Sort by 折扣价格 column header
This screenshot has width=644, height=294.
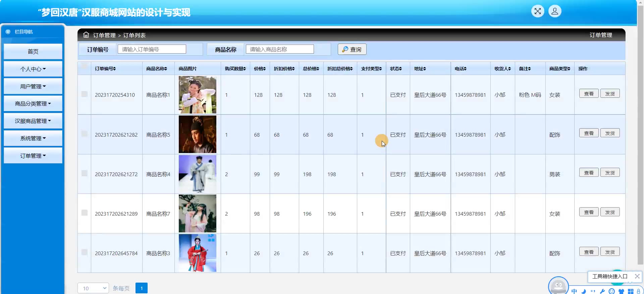pyautogui.click(x=284, y=69)
